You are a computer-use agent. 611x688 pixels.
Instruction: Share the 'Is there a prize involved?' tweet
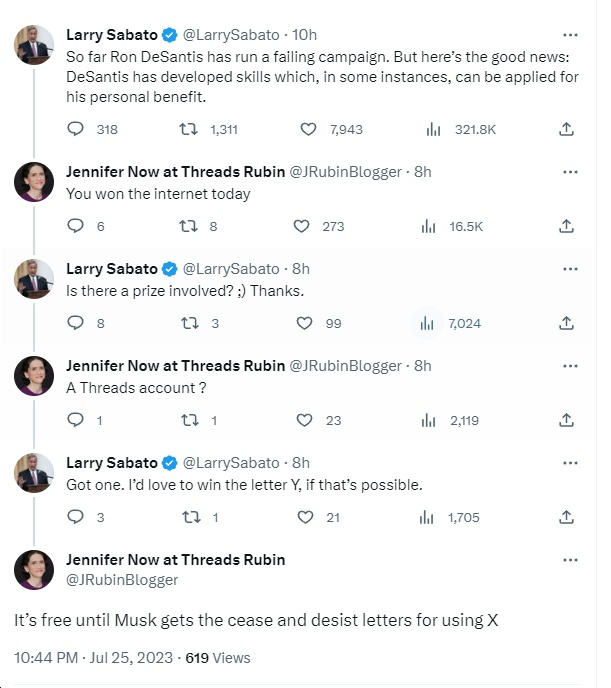[x=566, y=323]
